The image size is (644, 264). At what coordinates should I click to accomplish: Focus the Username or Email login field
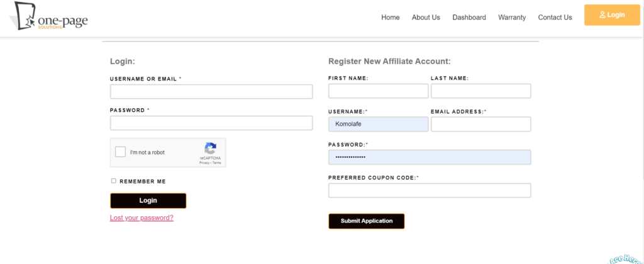point(211,92)
